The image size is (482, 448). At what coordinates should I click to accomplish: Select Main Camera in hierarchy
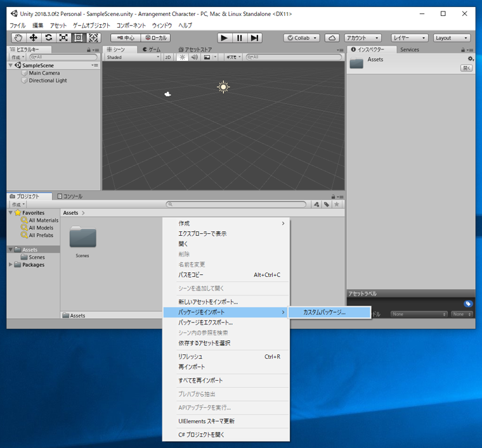(x=44, y=73)
